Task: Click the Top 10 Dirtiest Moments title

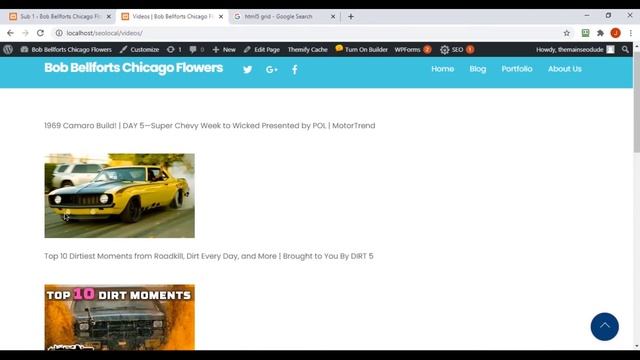Action: pos(209,256)
